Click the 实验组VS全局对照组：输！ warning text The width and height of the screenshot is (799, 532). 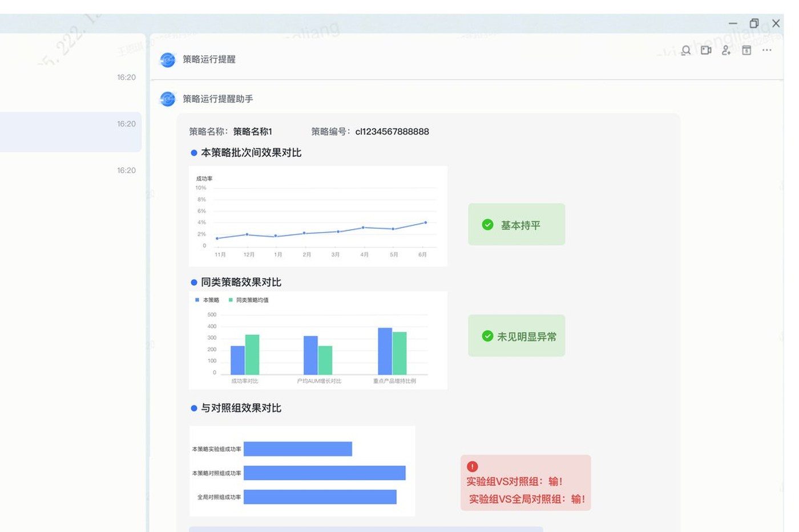point(527,499)
